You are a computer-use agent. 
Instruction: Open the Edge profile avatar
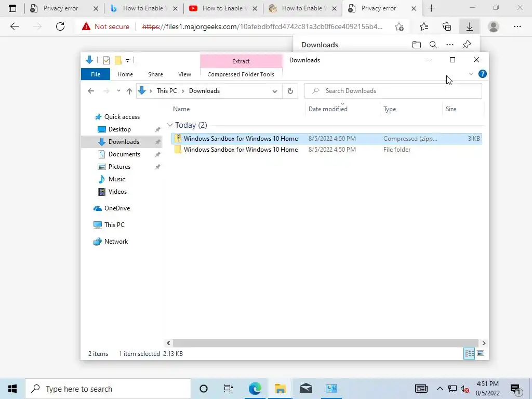(494, 26)
